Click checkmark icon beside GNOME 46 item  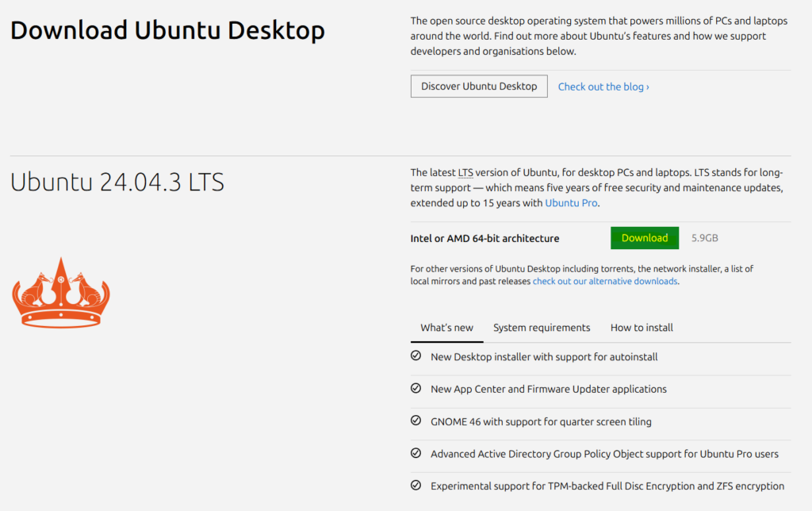[x=416, y=421]
